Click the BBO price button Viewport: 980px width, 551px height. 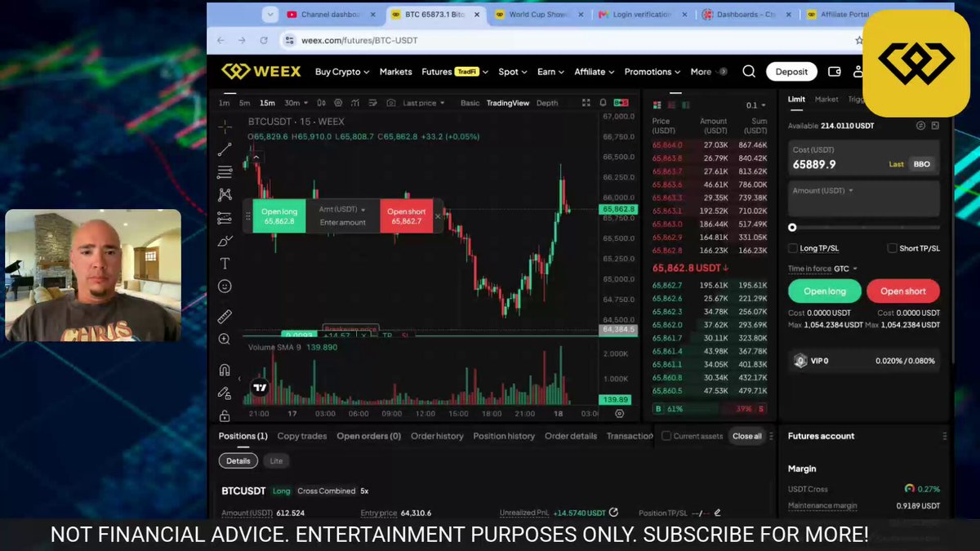coord(921,164)
